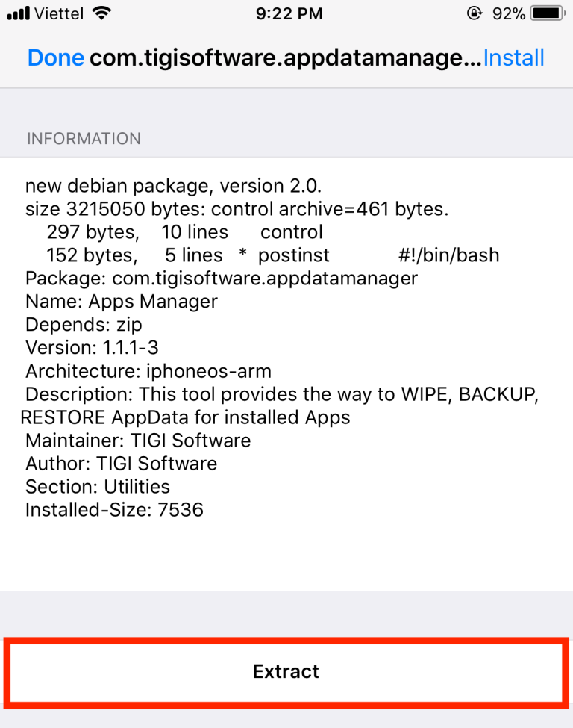
Task: Tap Install in the navigation bar
Action: pos(514,57)
